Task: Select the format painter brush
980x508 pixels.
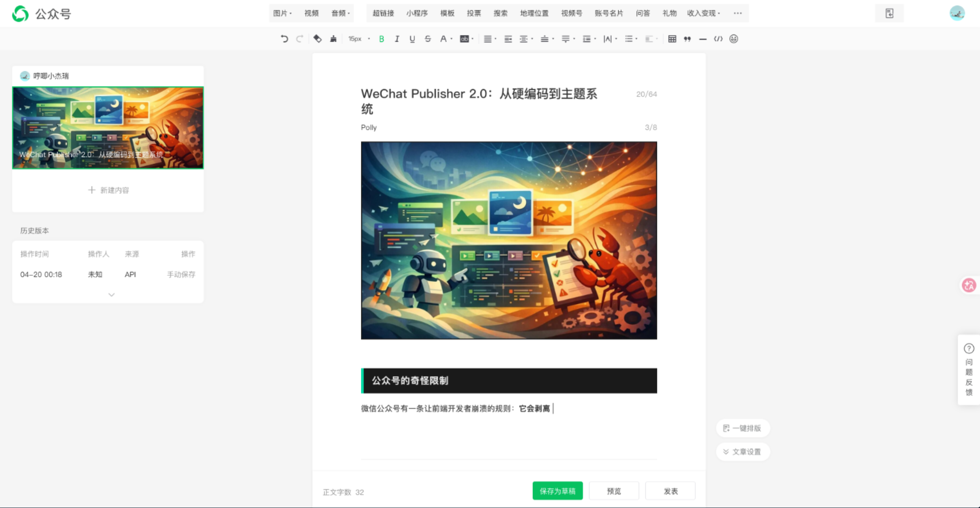Action: point(333,39)
